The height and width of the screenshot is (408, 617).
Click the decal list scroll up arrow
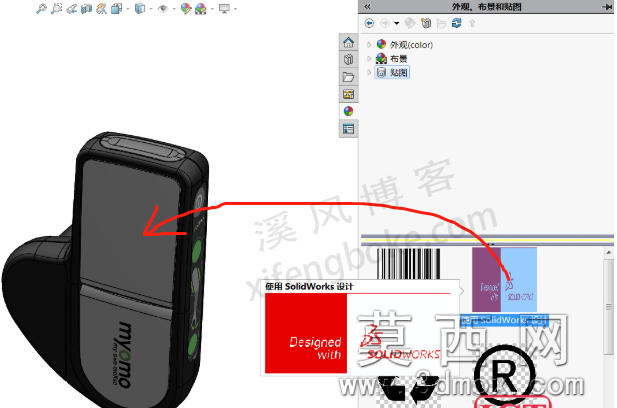pos(609,253)
